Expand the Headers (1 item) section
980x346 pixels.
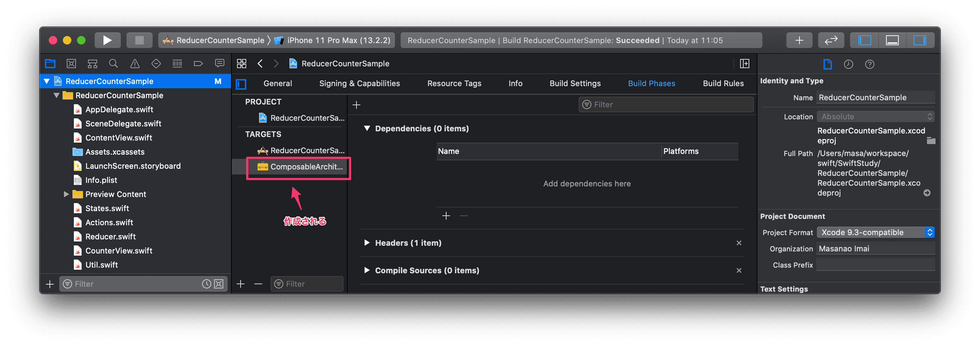[x=367, y=243]
